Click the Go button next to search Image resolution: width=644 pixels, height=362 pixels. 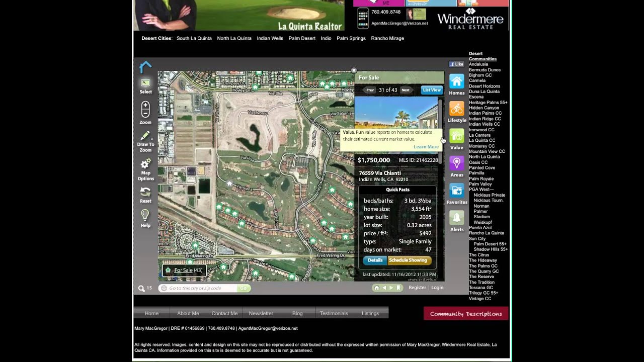244,288
